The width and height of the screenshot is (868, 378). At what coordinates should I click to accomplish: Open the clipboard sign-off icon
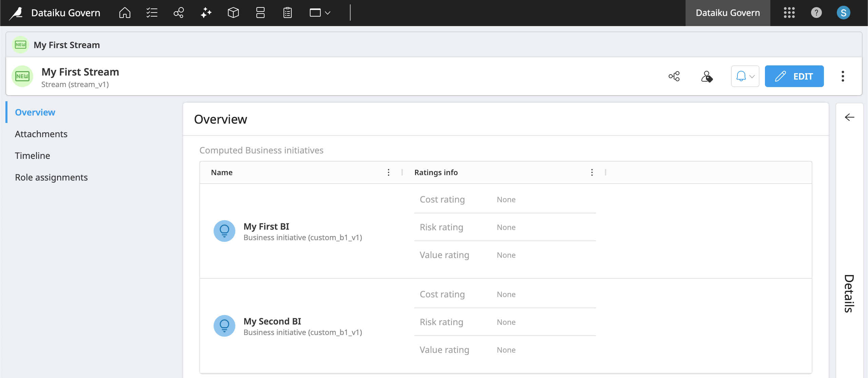[287, 13]
